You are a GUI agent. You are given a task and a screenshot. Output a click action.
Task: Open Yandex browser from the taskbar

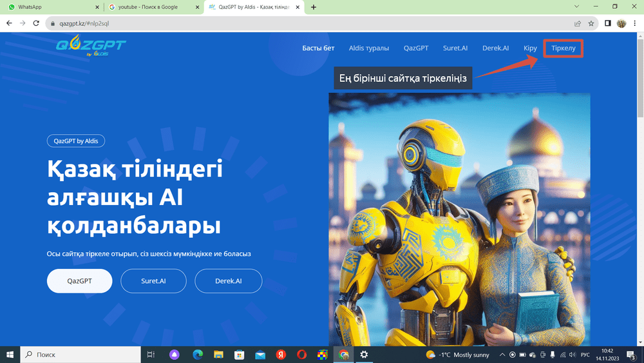tap(281, 355)
